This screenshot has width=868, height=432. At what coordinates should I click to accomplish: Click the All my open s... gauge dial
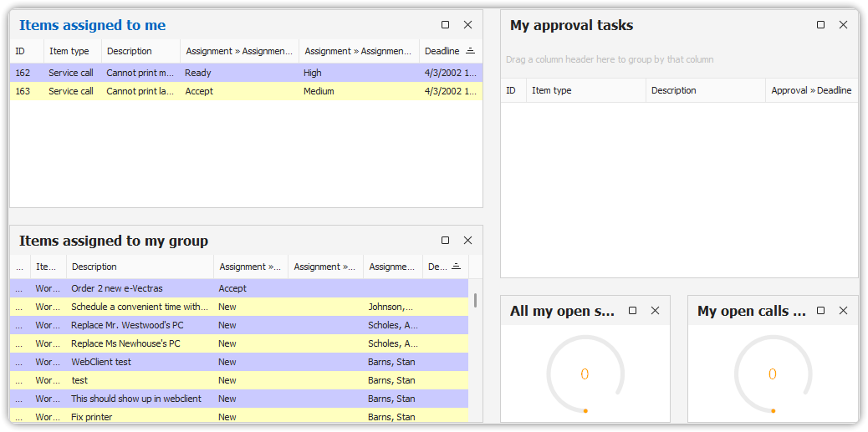(x=585, y=374)
